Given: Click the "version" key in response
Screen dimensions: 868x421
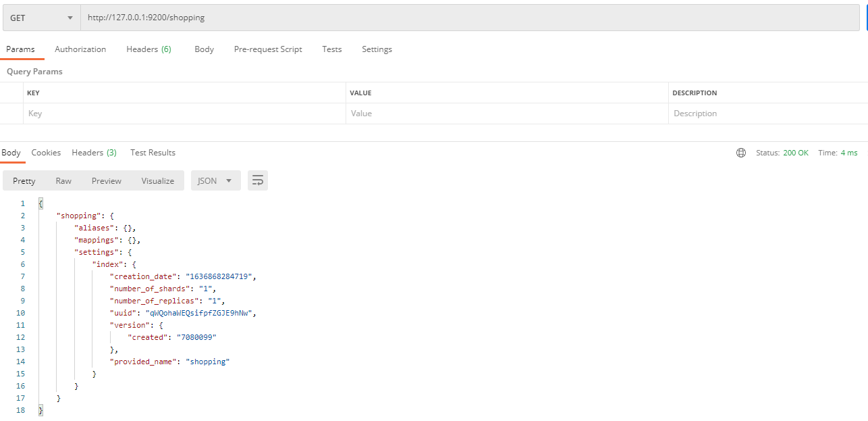Looking at the screenshot, I should point(130,325).
